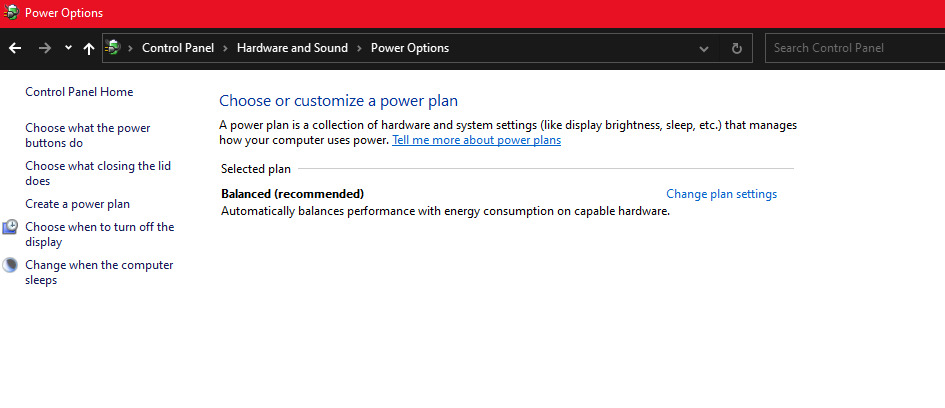Open Change when the computer sleeps
The height and width of the screenshot is (408, 945).
(99, 272)
